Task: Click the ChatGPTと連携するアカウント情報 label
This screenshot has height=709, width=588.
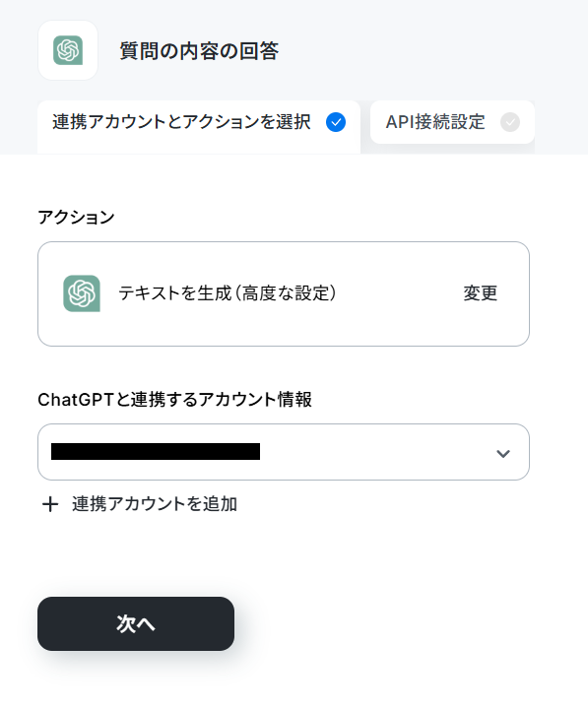Action: pyautogui.click(x=174, y=399)
